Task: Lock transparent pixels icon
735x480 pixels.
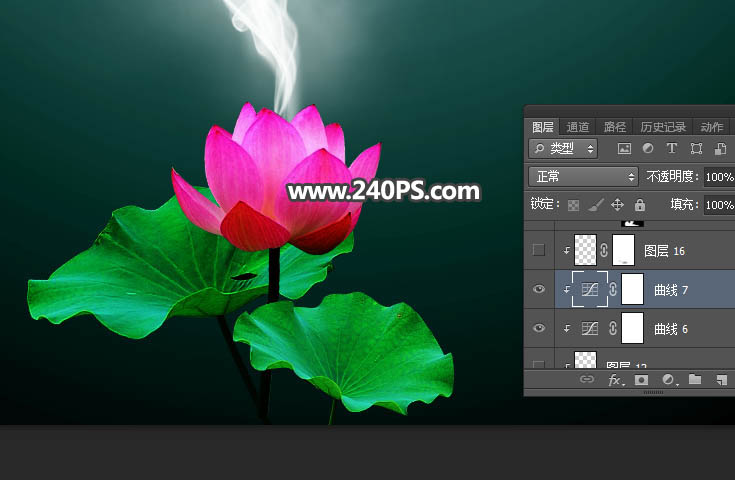Action: click(574, 205)
